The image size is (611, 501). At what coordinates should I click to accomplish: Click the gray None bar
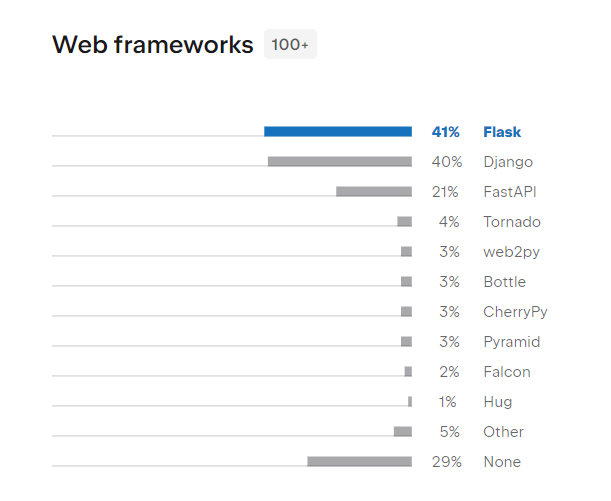pos(360,461)
